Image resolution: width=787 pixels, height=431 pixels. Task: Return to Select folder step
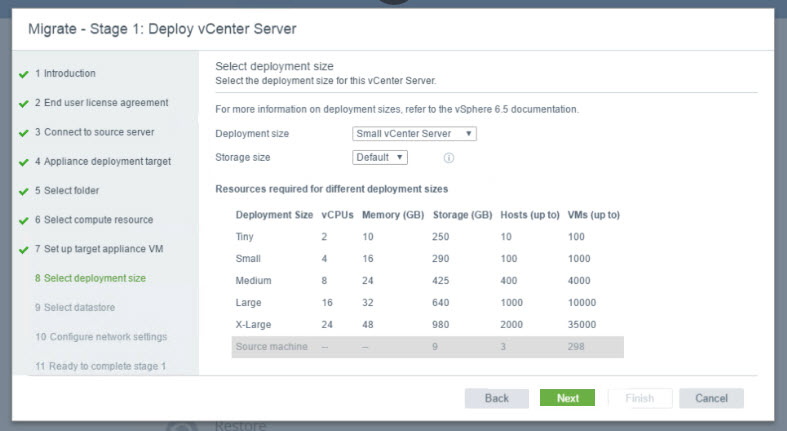click(67, 190)
